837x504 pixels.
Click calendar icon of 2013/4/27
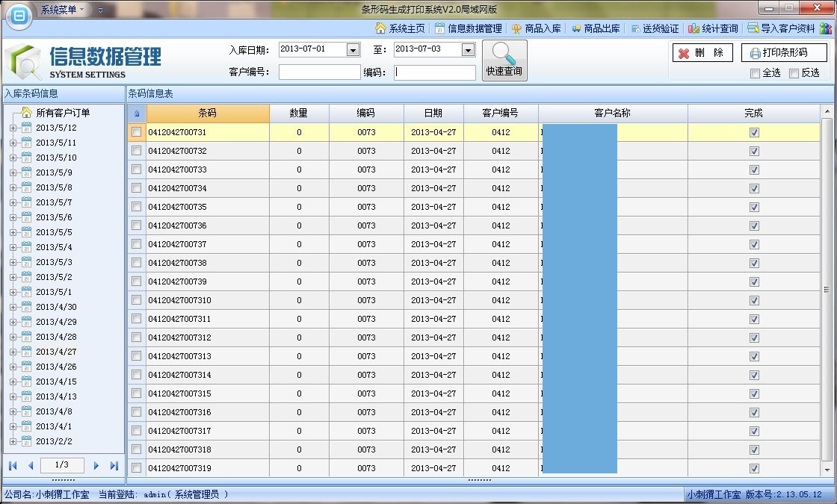point(26,352)
